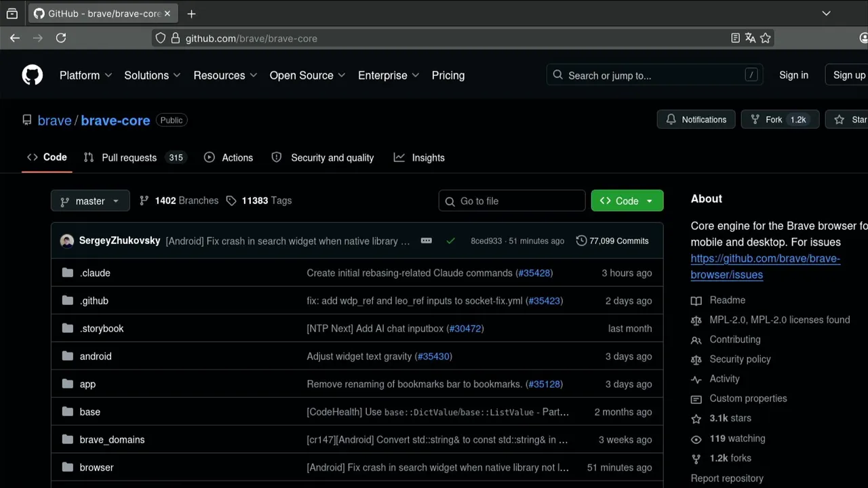Click the Go to file input
This screenshot has height=488, width=868.
tap(512, 201)
